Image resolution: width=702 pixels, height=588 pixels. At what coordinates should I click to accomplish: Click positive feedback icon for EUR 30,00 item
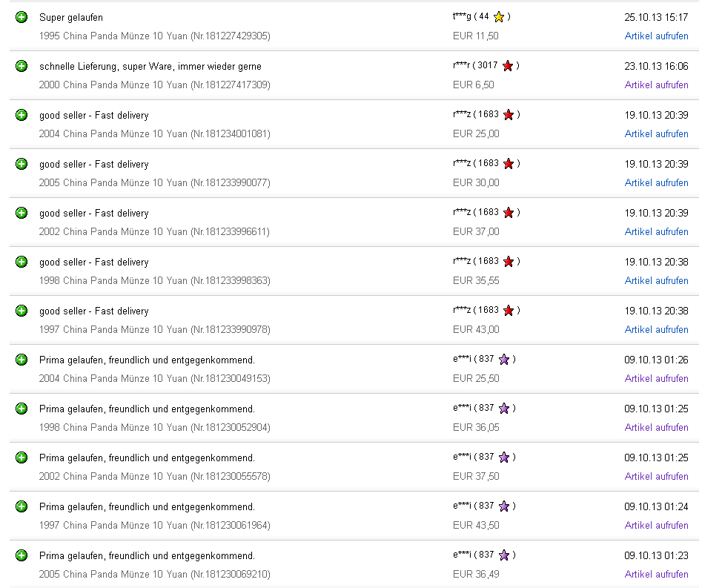click(x=21, y=164)
